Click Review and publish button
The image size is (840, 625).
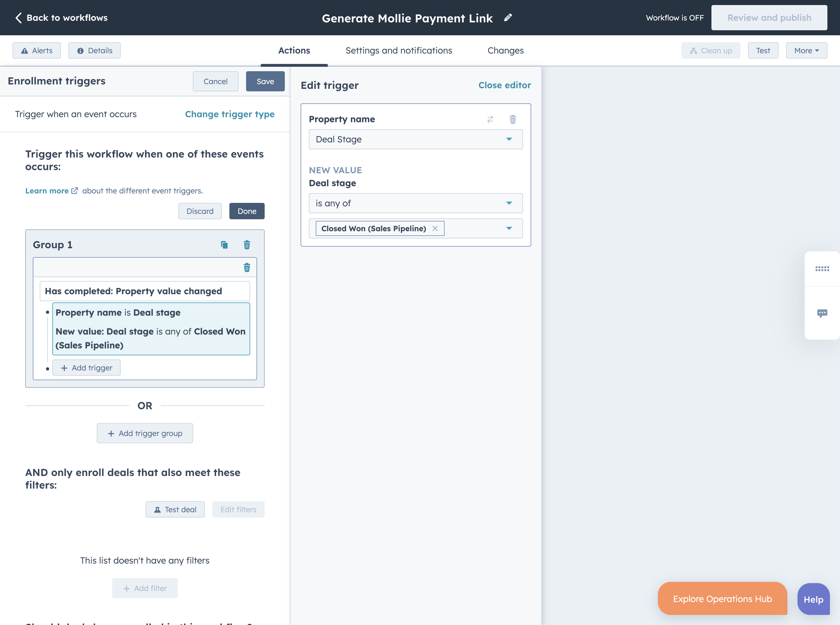point(769,17)
